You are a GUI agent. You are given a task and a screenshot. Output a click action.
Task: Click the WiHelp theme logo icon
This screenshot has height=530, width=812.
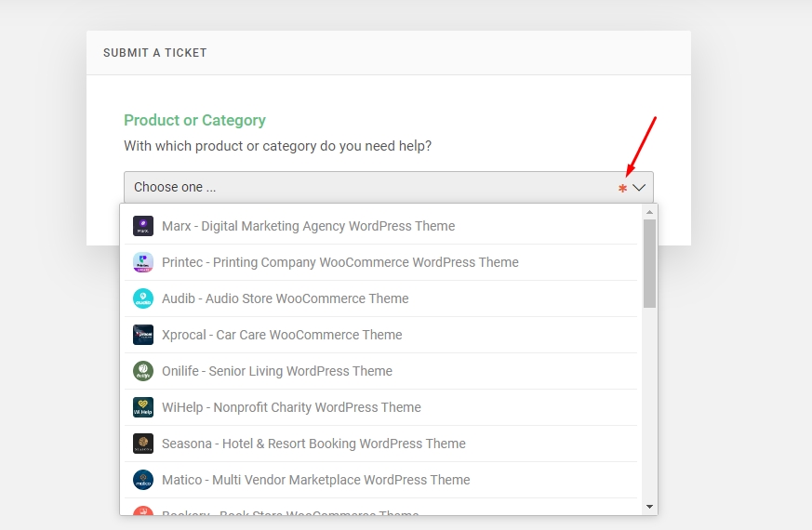click(143, 407)
